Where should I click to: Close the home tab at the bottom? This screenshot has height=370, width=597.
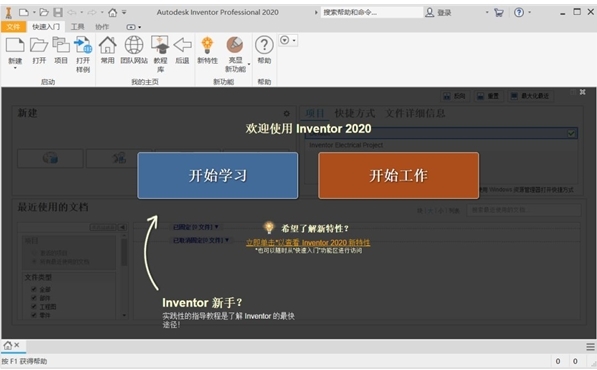click(x=16, y=345)
